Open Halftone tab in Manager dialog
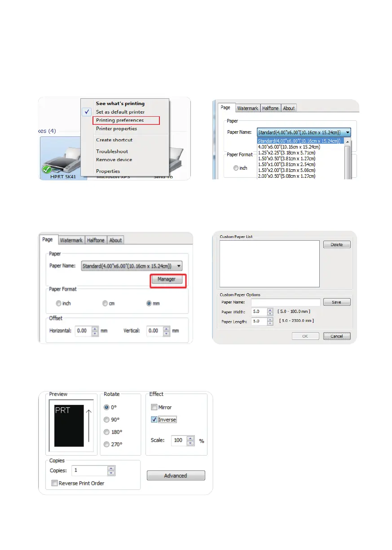392x550 pixels. click(x=96, y=240)
